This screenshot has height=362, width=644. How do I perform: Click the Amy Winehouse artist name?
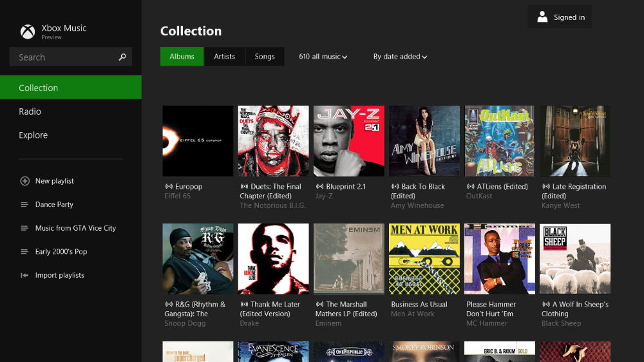(417, 205)
